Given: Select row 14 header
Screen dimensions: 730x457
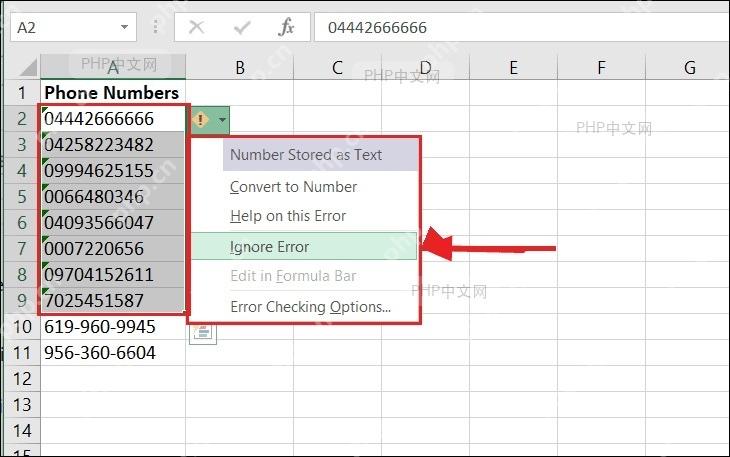Looking at the screenshot, I should [x=22, y=430].
